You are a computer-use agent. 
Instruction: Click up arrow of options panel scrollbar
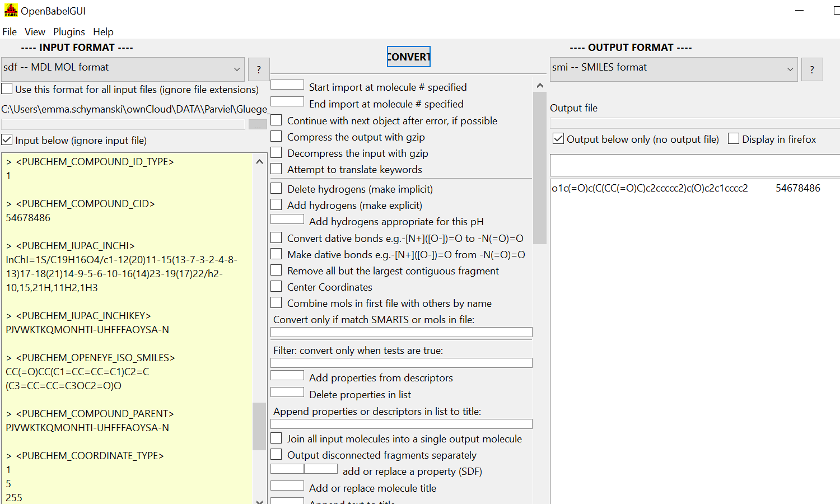[540, 86]
